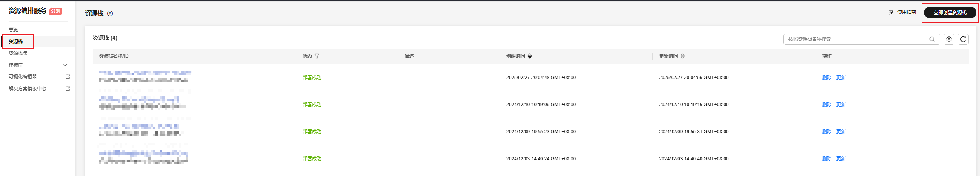Expand the 模板库 menu chevron

pyautogui.click(x=65, y=65)
